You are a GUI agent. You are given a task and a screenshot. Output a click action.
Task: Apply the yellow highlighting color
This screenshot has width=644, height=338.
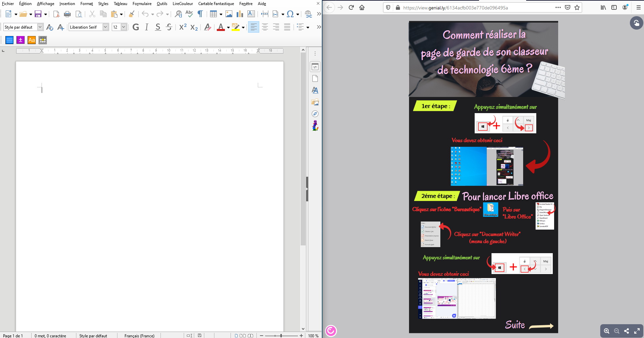tap(236, 27)
